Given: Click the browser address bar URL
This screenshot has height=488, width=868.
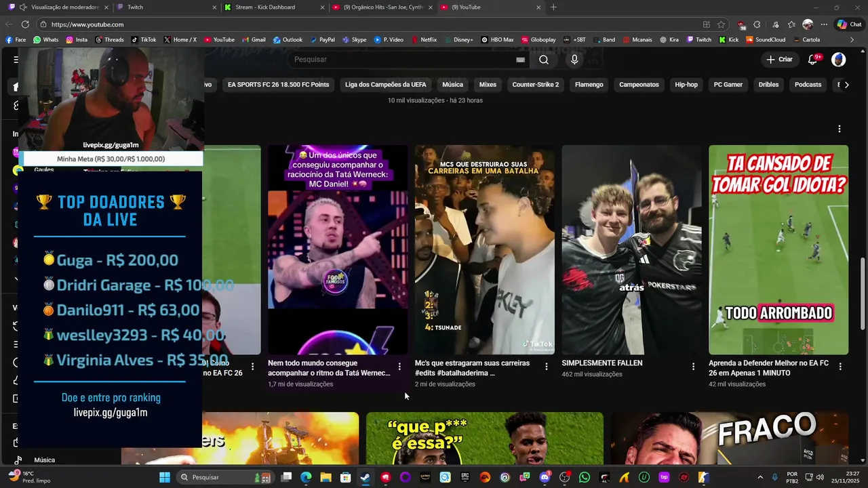Looking at the screenshot, I should pos(87,24).
